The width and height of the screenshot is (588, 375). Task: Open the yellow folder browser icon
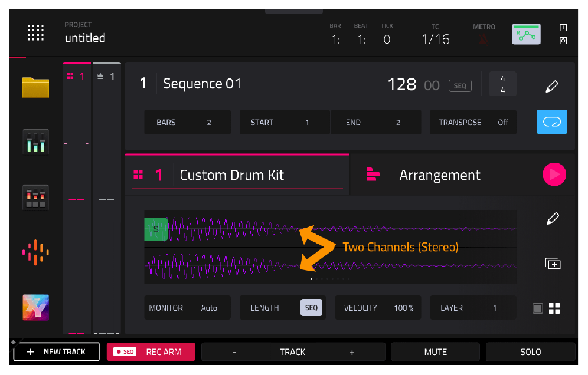click(x=35, y=87)
